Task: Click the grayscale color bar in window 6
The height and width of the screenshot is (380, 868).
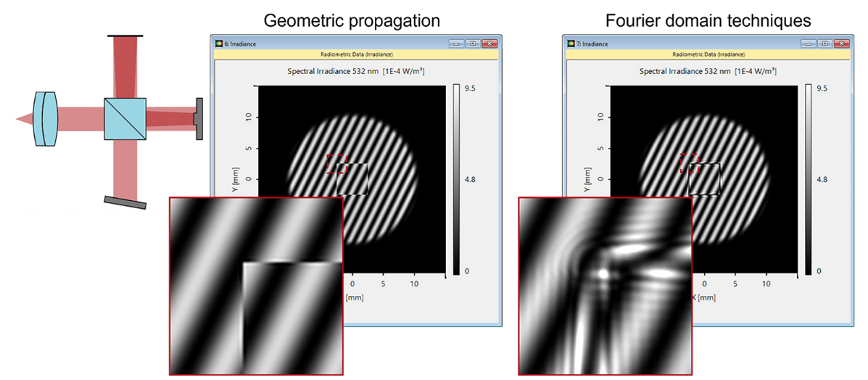Action: [457, 179]
